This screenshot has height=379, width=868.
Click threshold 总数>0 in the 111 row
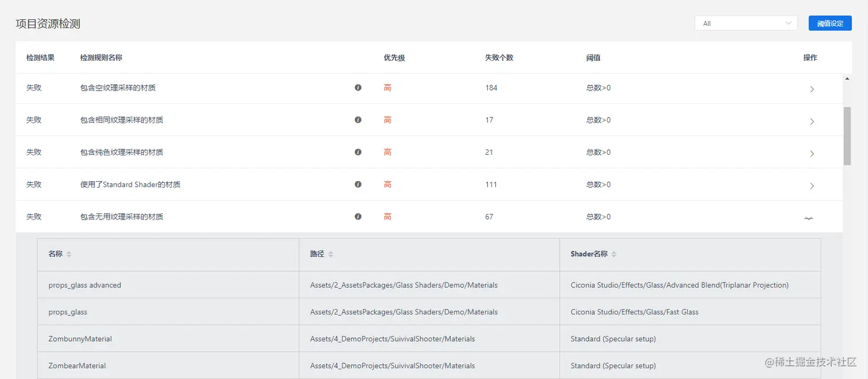(598, 185)
